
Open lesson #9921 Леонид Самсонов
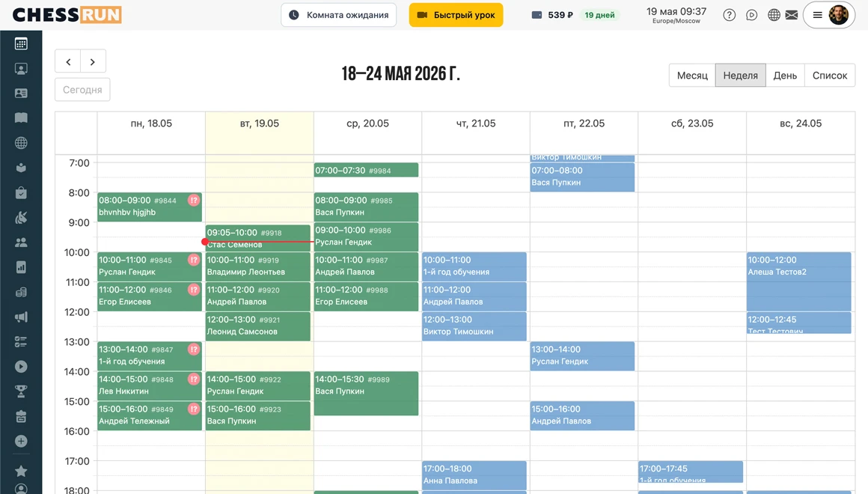point(258,326)
